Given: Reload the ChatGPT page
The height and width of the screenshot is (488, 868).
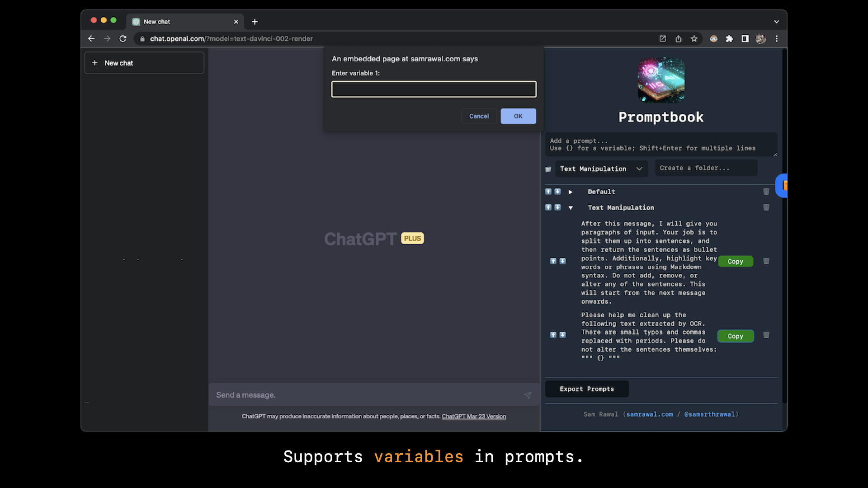Looking at the screenshot, I should (x=123, y=39).
